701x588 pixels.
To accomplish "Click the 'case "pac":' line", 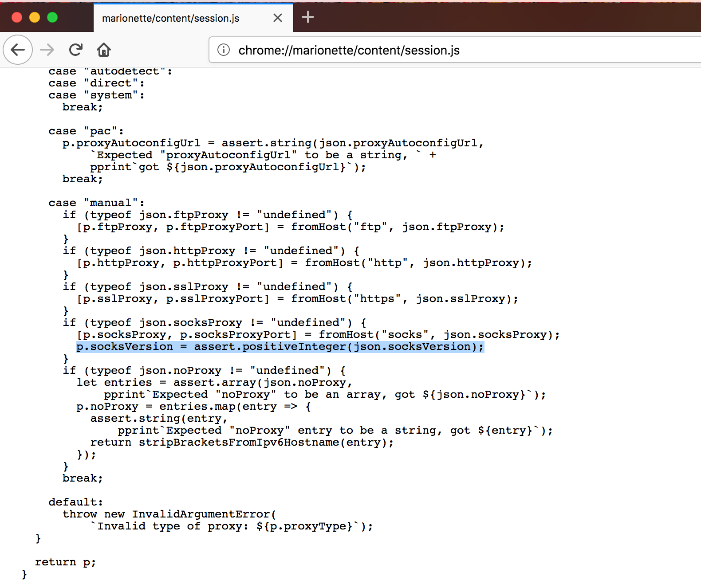I will tap(86, 131).
